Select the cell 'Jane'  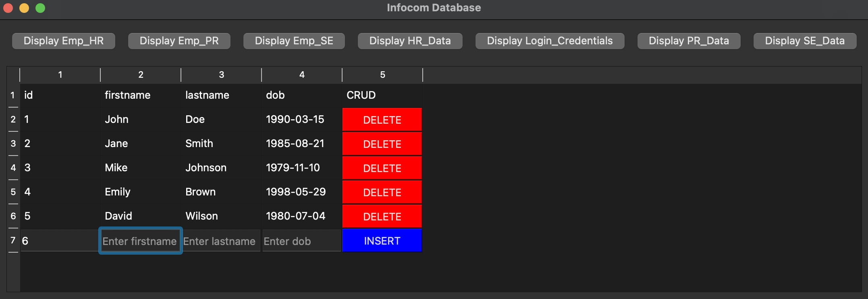click(x=141, y=144)
